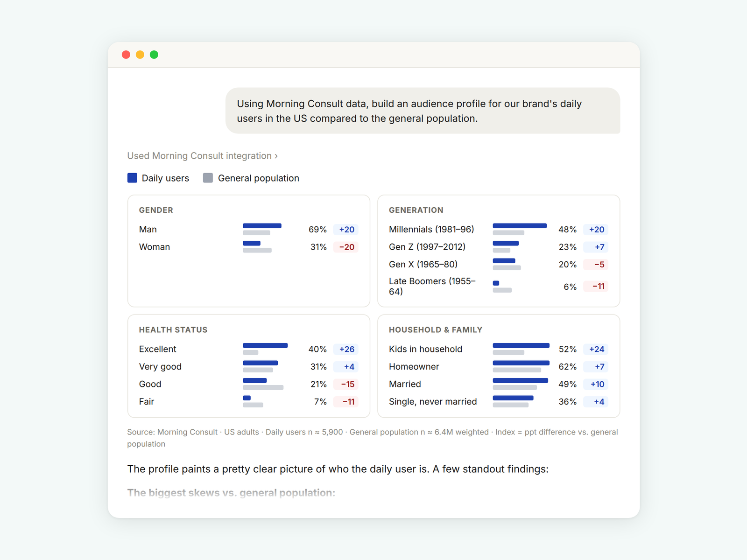747x560 pixels.
Task: Select the −20 badge for Woman
Action: [x=346, y=247]
